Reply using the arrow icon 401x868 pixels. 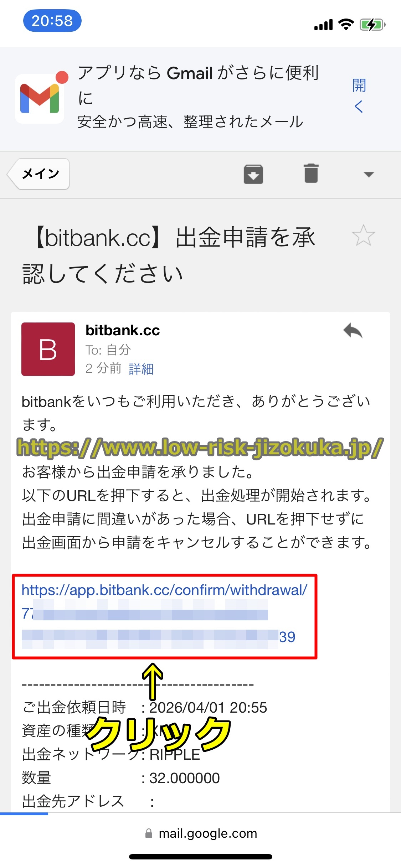click(x=353, y=331)
